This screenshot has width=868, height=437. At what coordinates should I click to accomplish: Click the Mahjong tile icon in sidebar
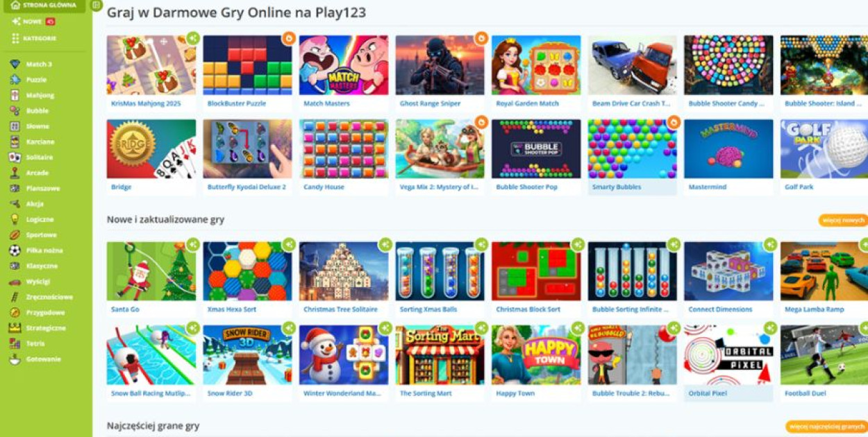point(15,95)
